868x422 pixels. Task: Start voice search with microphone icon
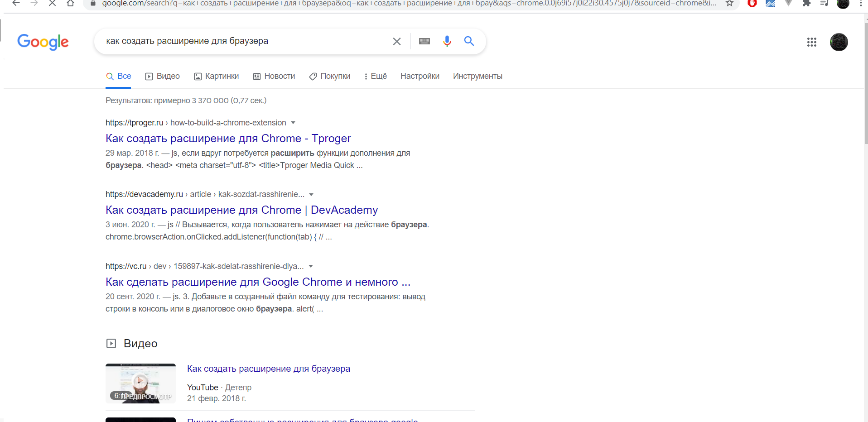447,41
